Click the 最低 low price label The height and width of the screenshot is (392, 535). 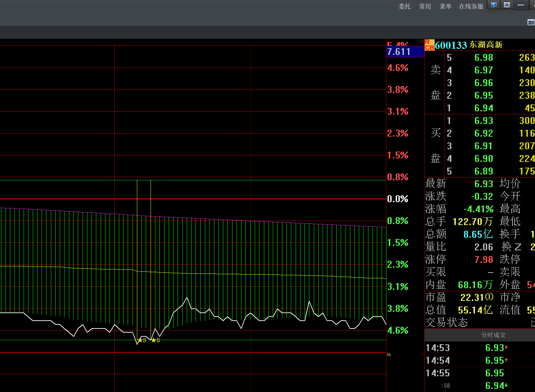[x=510, y=222]
